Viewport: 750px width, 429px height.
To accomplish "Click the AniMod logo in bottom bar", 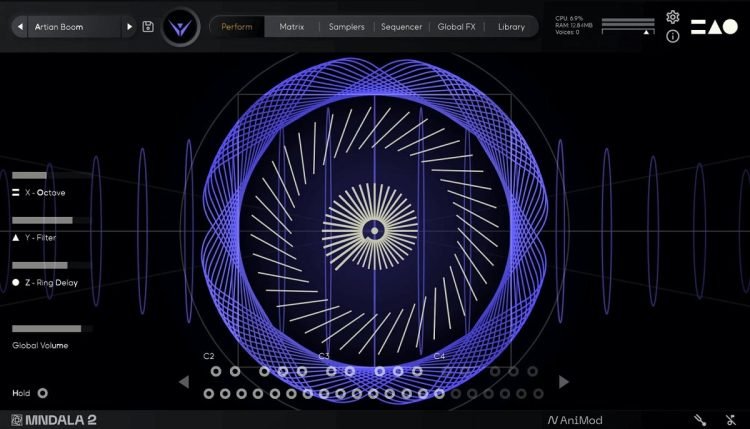I will (575, 420).
